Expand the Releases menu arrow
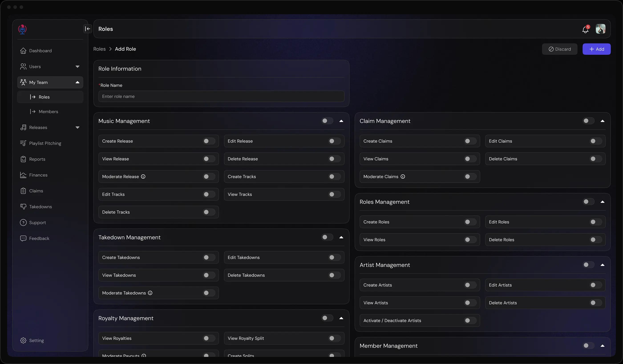Screen dimensions: 623x364 click(77, 127)
